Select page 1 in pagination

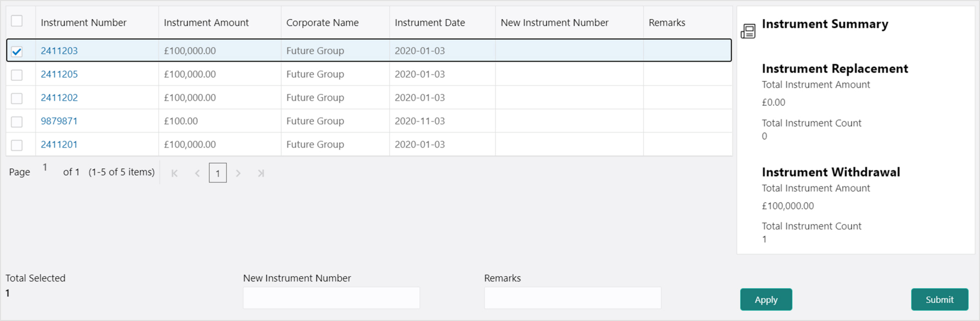pos(218,173)
